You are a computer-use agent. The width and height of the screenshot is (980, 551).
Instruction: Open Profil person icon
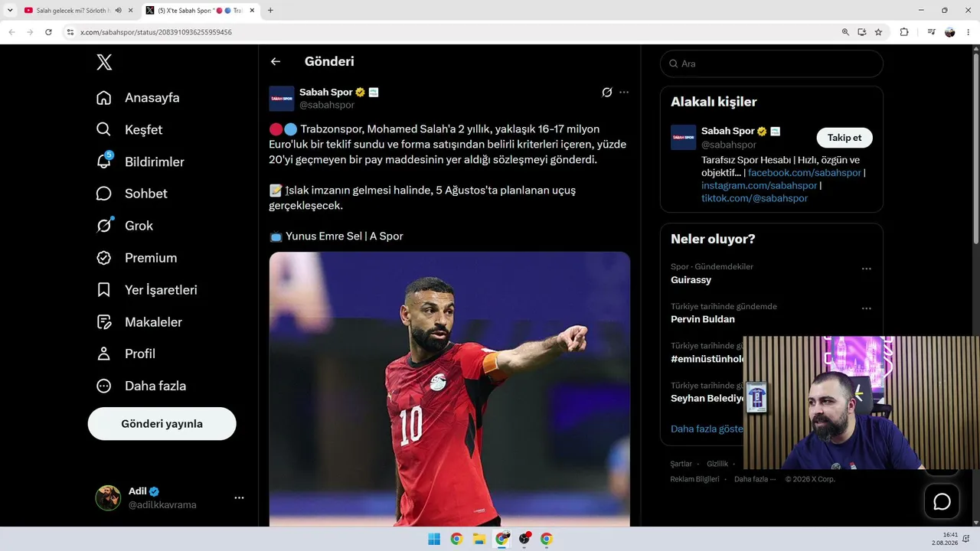coord(104,354)
